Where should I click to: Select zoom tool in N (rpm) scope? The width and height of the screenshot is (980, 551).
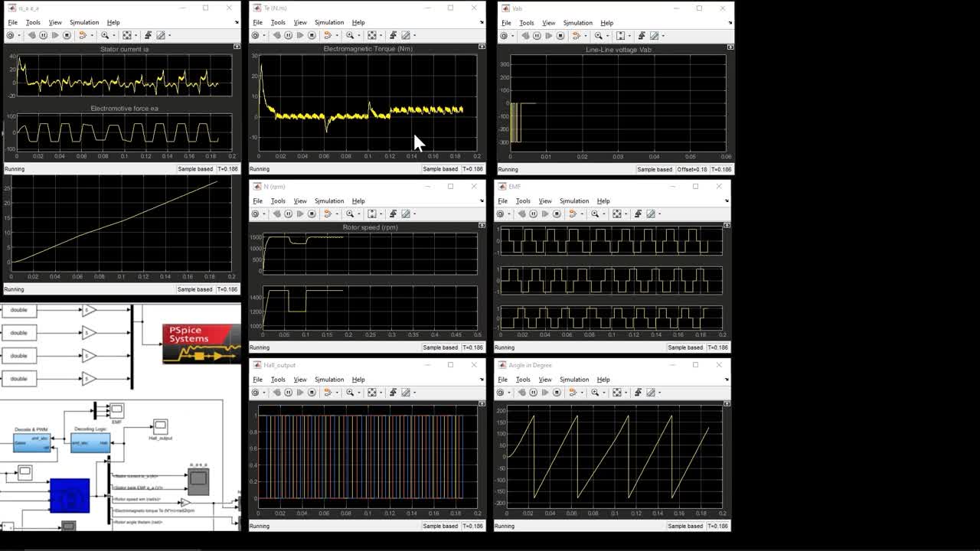click(350, 214)
